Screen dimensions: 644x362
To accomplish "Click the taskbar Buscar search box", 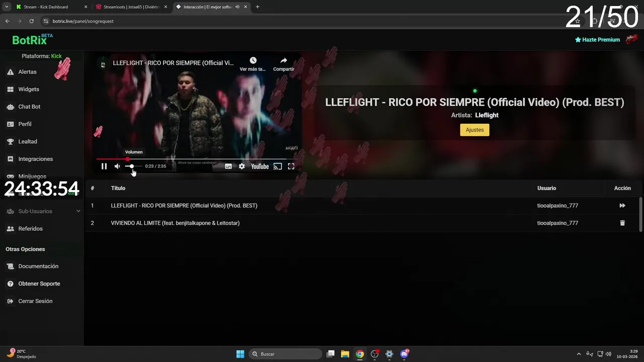I will click(x=286, y=354).
